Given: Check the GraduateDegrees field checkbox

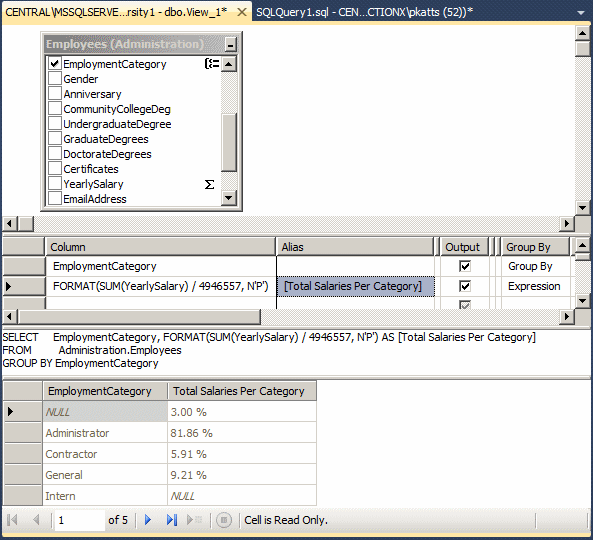Looking at the screenshot, I should 55,138.
